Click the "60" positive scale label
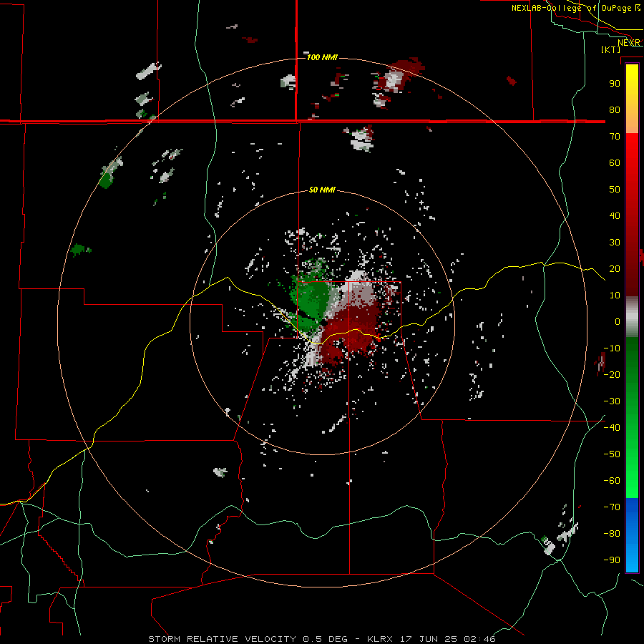 pyautogui.click(x=615, y=163)
